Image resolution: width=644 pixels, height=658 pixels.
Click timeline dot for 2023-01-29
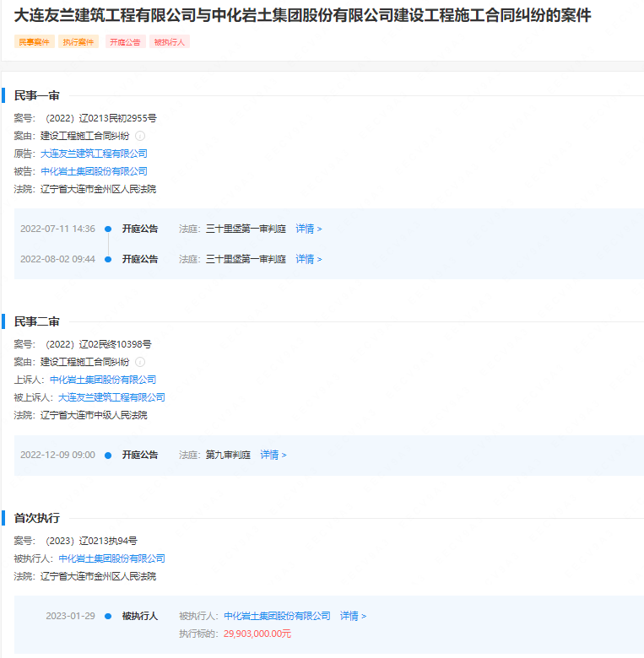click(x=108, y=616)
